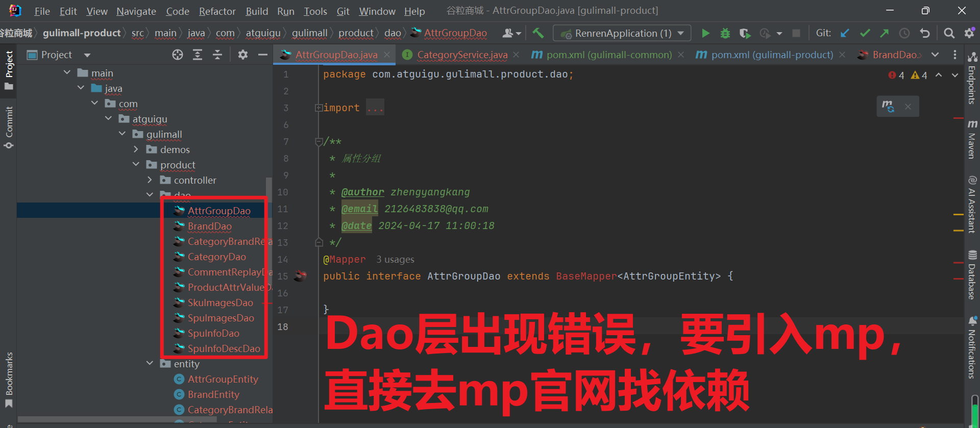The height and width of the screenshot is (428, 980).
Task: Click the Stop process square icon
Action: click(x=796, y=33)
